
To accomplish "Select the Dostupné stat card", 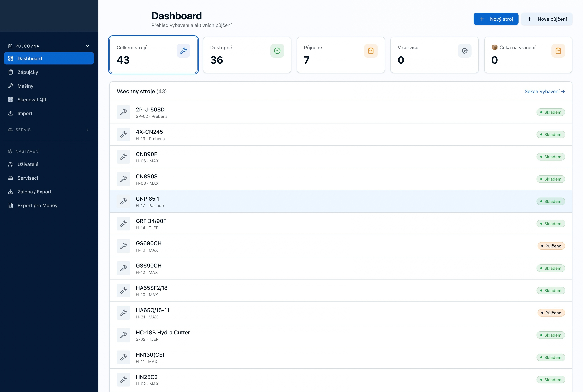I will coord(247,55).
